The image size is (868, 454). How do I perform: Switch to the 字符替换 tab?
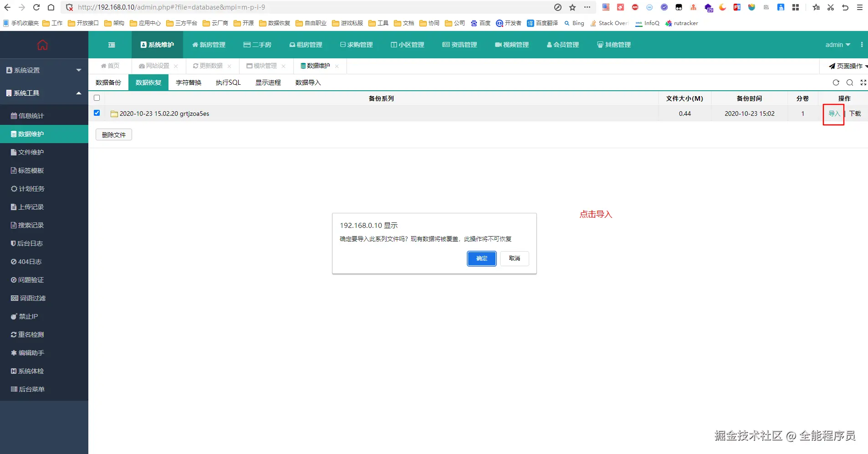189,83
